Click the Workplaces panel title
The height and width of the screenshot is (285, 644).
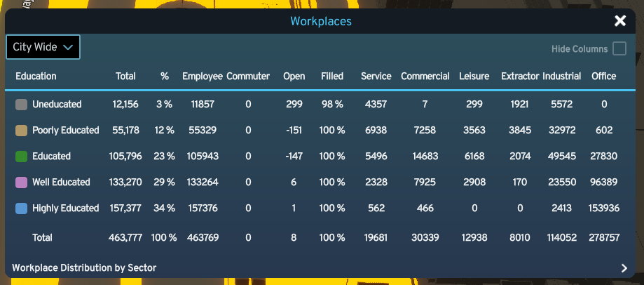[321, 21]
